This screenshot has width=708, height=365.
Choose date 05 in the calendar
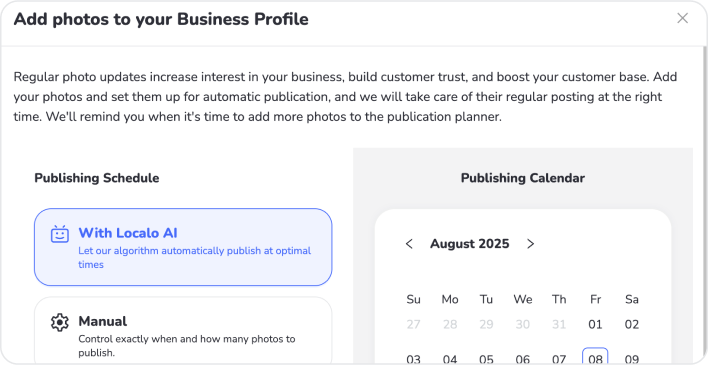coord(486,359)
